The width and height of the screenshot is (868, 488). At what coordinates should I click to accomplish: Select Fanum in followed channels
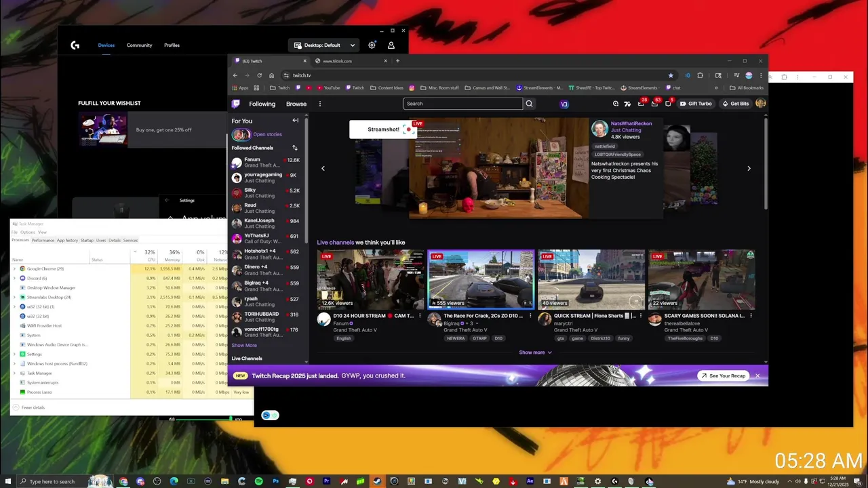pos(266,162)
